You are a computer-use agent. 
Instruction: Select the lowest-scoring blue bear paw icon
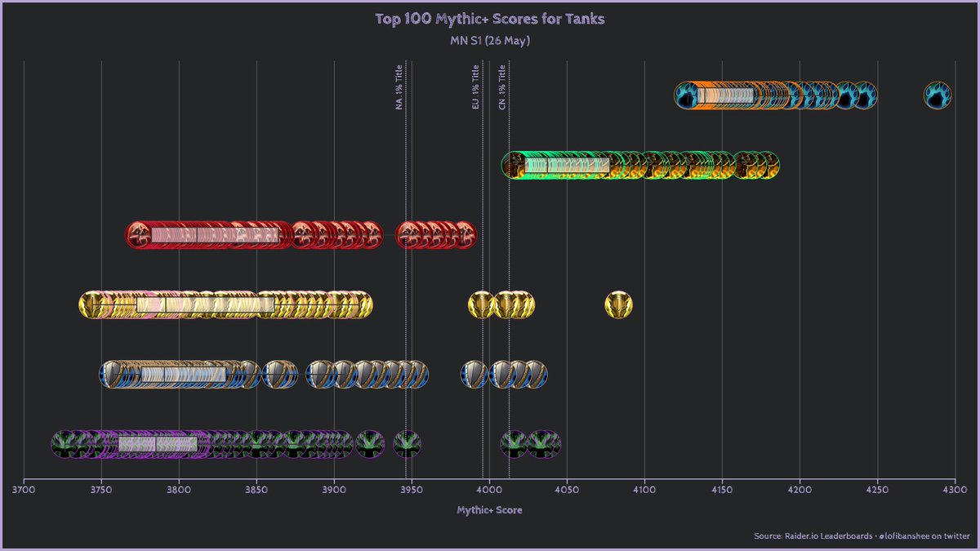[x=688, y=96]
